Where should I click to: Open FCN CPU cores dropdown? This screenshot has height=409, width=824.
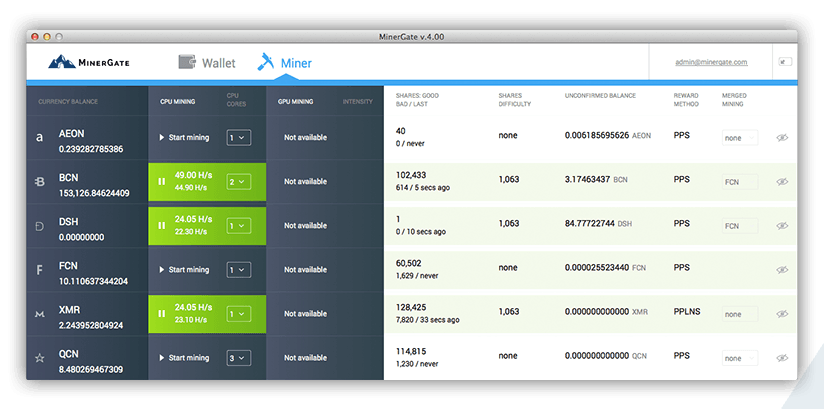(239, 270)
